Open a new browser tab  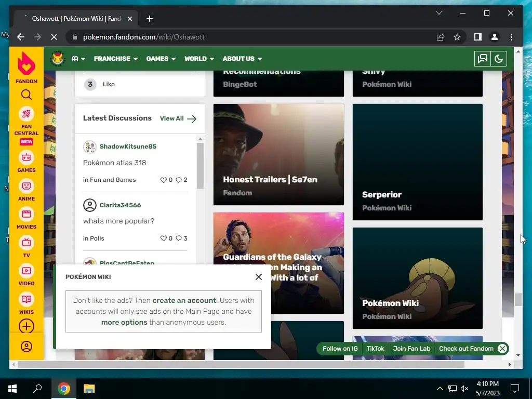(x=149, y=19)
